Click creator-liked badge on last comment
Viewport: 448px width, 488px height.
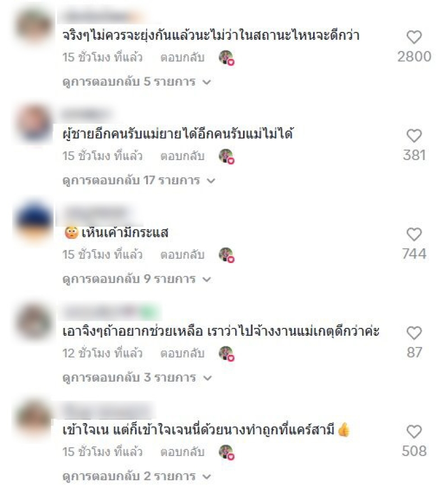tap(227, 452)
